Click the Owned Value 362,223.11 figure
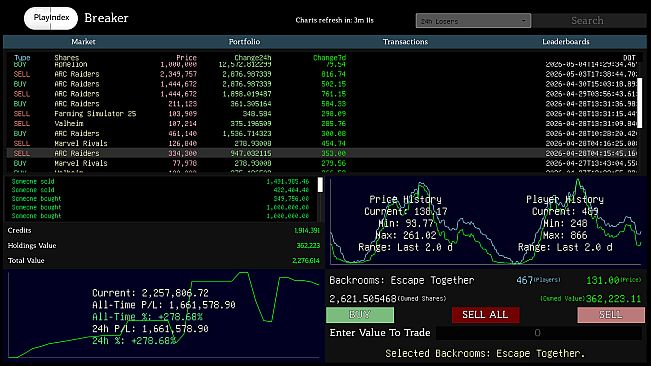This screenshot has width=651, height=366. coord(613,299)
